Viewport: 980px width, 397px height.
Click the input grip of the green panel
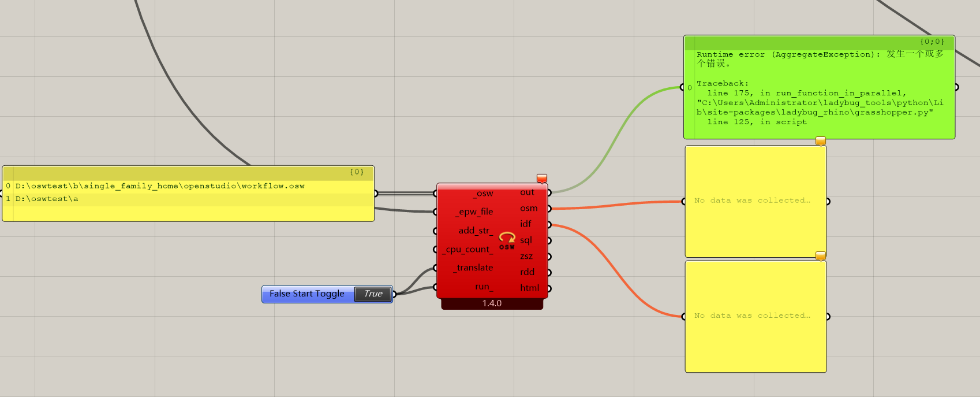(683, 88)
